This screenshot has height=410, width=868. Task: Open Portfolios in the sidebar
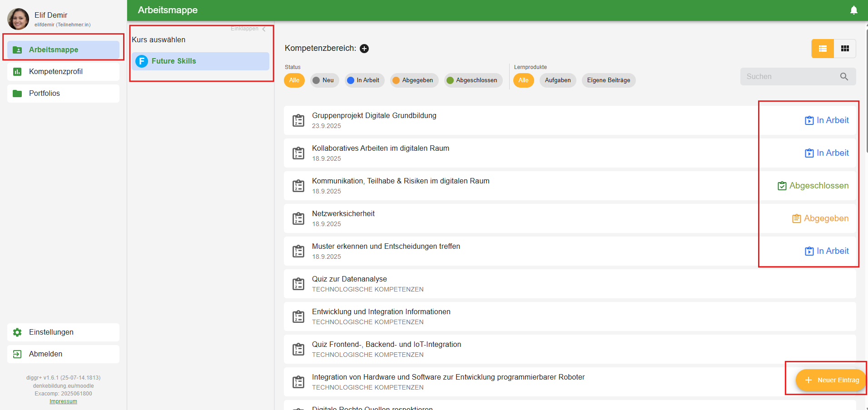tap(45, 94)
